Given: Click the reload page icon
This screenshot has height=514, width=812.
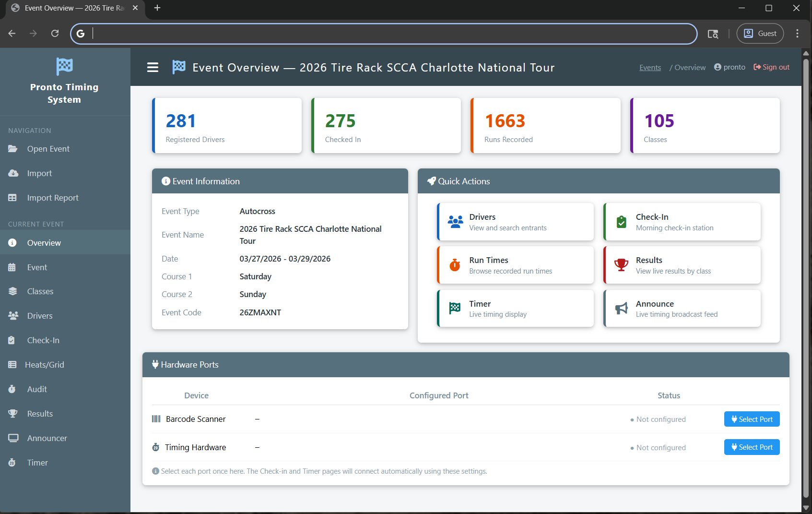Looking at the screenshot, I should click(55, 34).
